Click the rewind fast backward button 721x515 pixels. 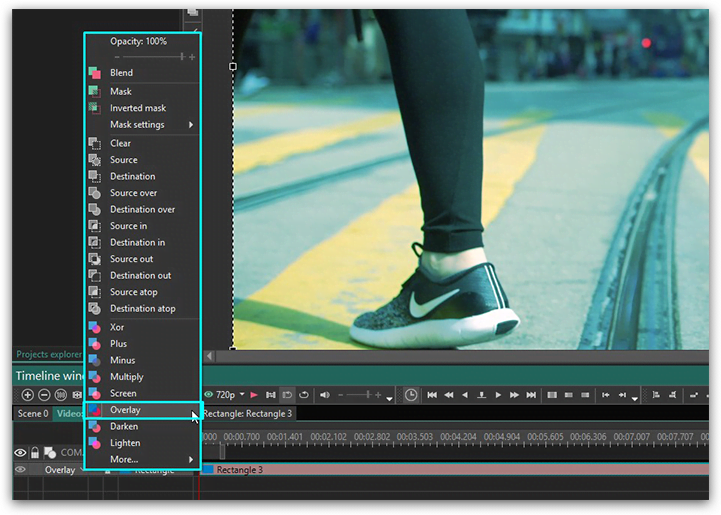coord(449,395)
